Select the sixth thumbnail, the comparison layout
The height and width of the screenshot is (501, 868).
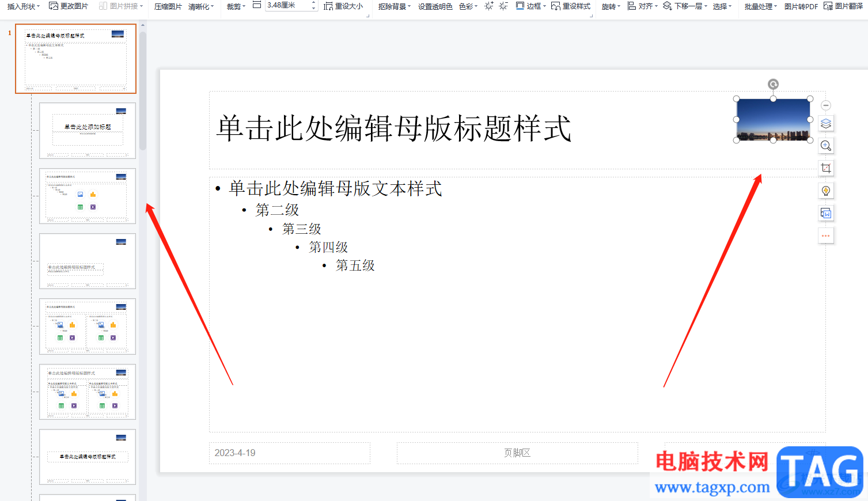tap(88, 392)
